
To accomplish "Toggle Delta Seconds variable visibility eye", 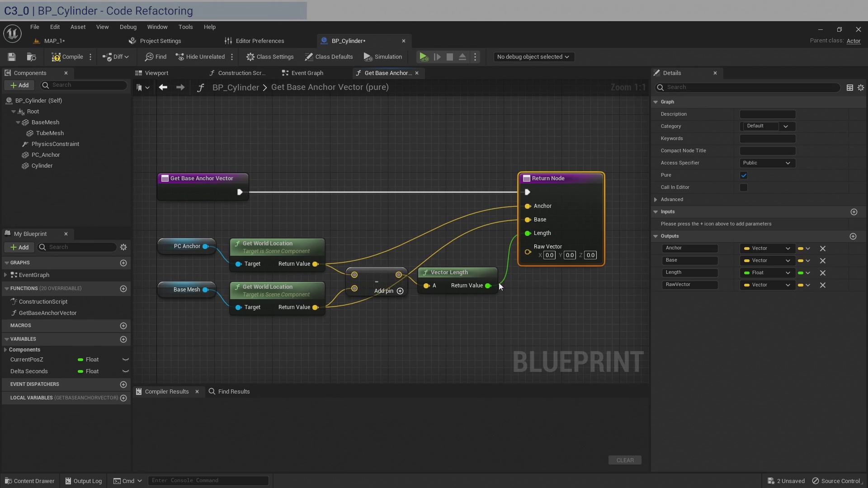I will [x=126, y=371].
